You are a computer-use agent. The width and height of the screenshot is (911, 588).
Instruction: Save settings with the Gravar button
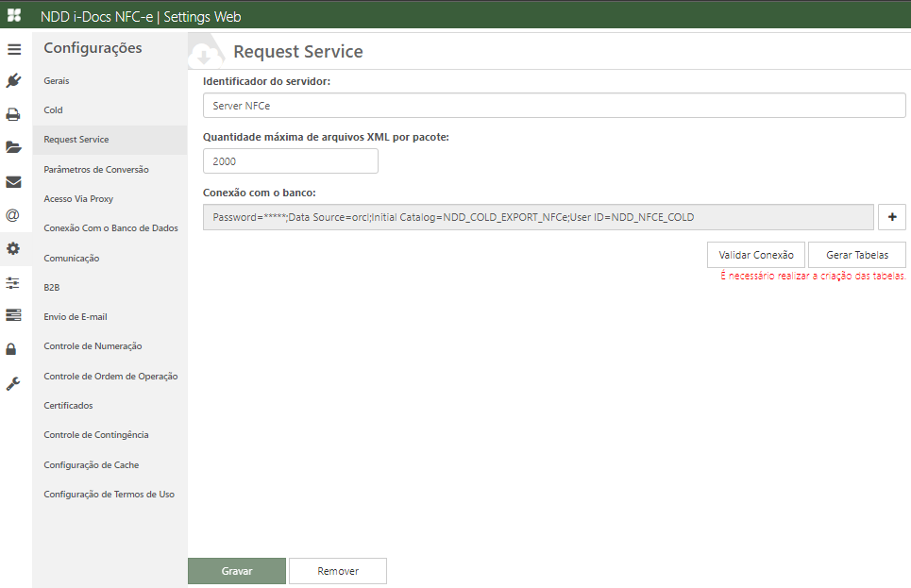tap(236, 570)
